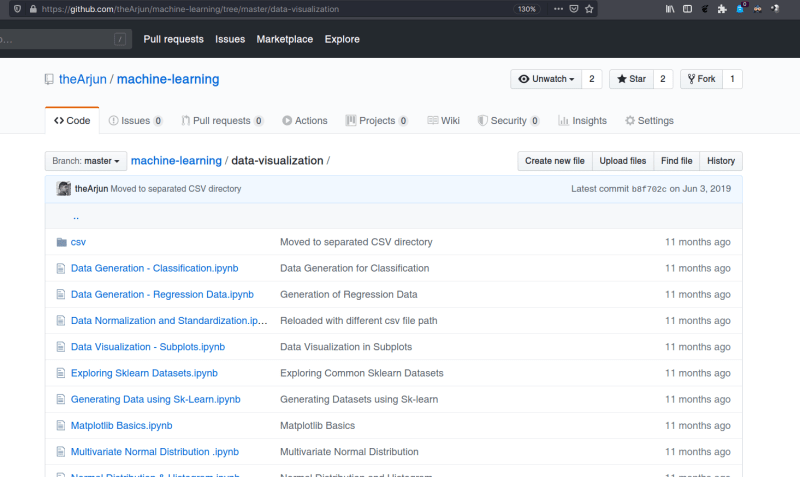The height and width of the screenshot is (477, 800).
Task: Click file icon for Data Generation - Regression Data.ipynb
Action: click(61, 294)
